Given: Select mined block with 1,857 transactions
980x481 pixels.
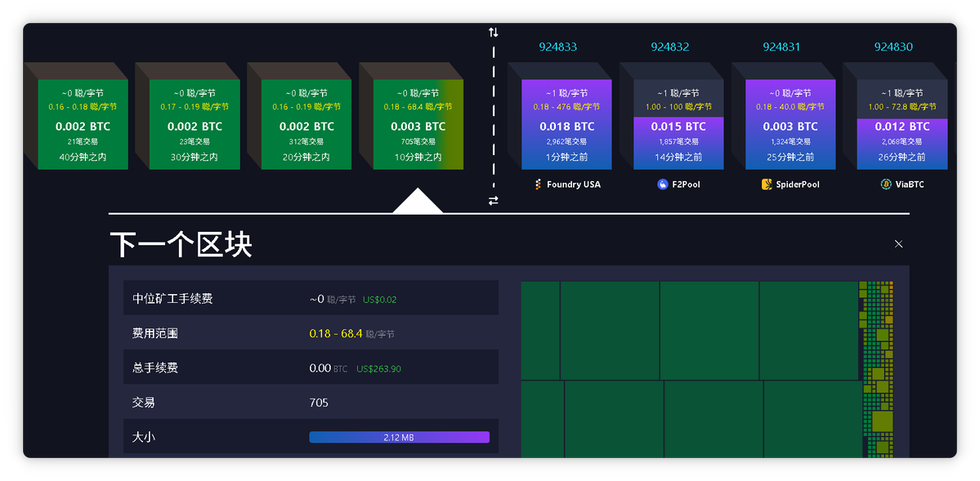Looking at the screenshot, I should (x=678, y=124).
